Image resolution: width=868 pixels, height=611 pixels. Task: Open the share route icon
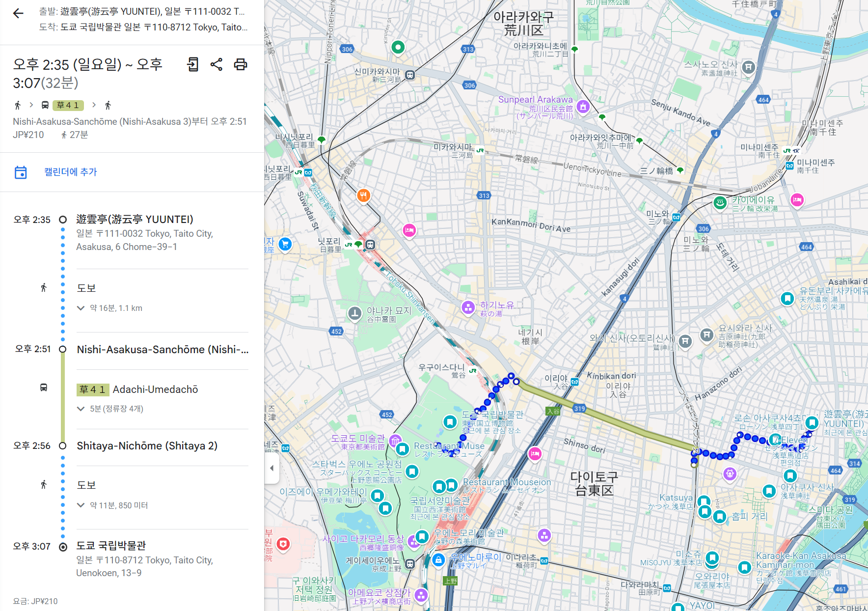click(217, 64)
